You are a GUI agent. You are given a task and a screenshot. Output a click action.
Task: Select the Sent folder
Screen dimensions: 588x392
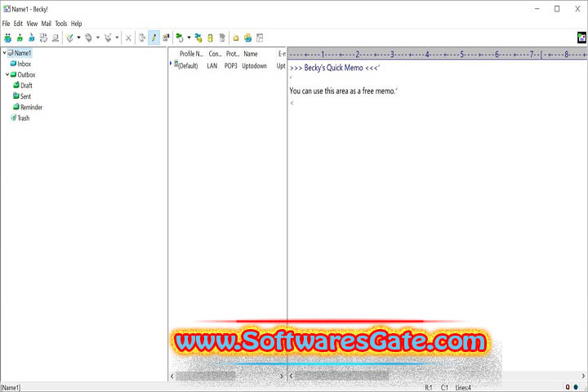[x=25, y=96]
